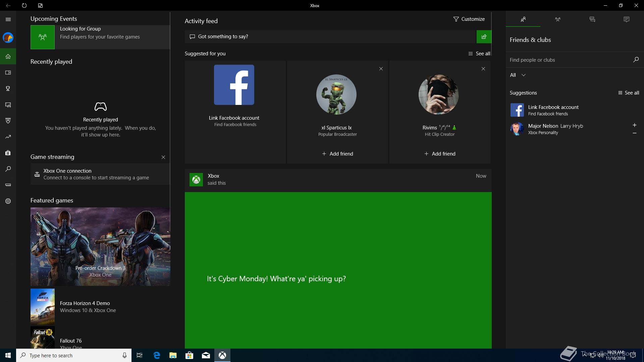Open the Cyber Monday post text
This screenshot has height=362, width=644.
click(x=276, y=279)
